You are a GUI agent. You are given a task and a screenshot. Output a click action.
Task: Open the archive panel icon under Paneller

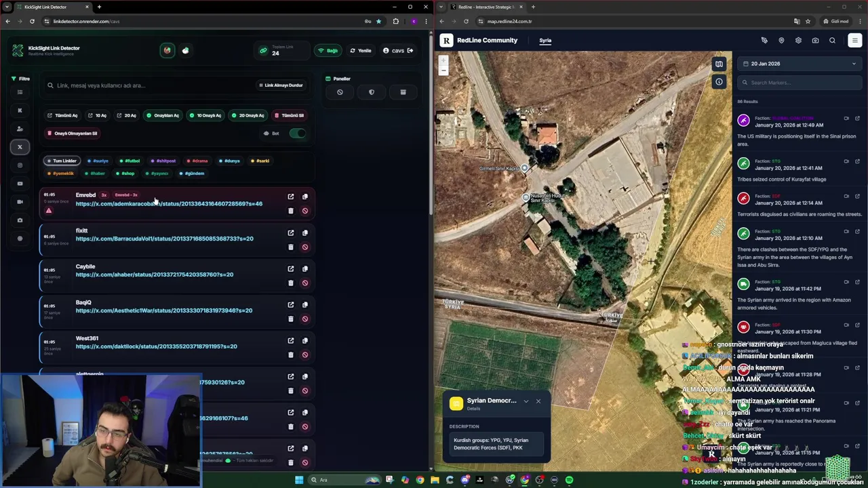403,92
